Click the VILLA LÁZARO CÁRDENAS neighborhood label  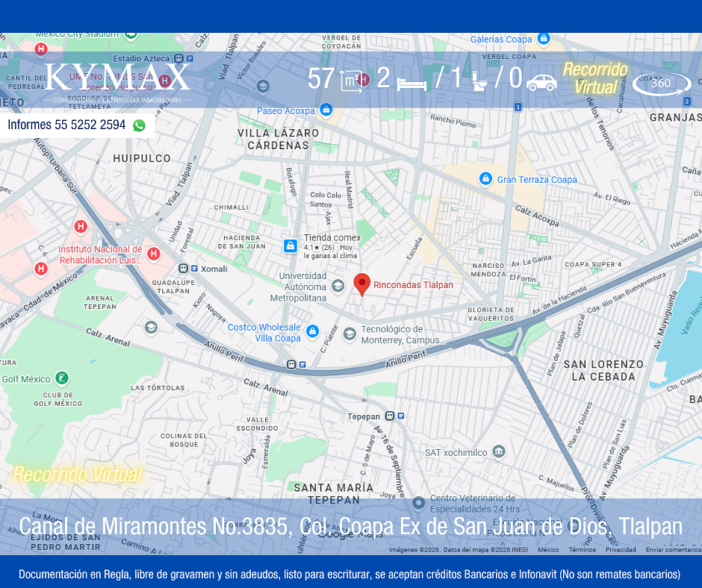pos(278,140)
